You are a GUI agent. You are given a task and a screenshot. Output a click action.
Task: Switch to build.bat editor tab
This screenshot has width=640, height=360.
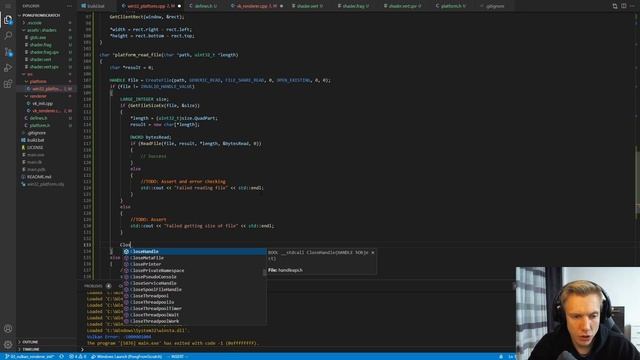(96, 6)
